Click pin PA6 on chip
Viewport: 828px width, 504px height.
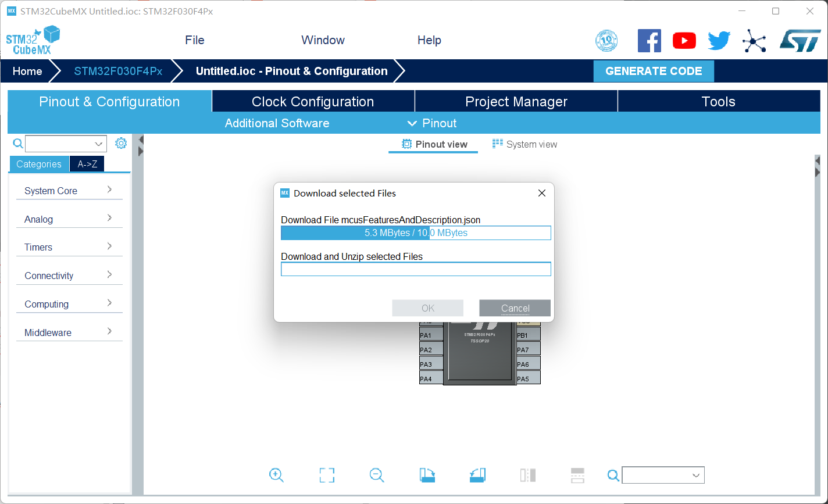click(529, 364)
